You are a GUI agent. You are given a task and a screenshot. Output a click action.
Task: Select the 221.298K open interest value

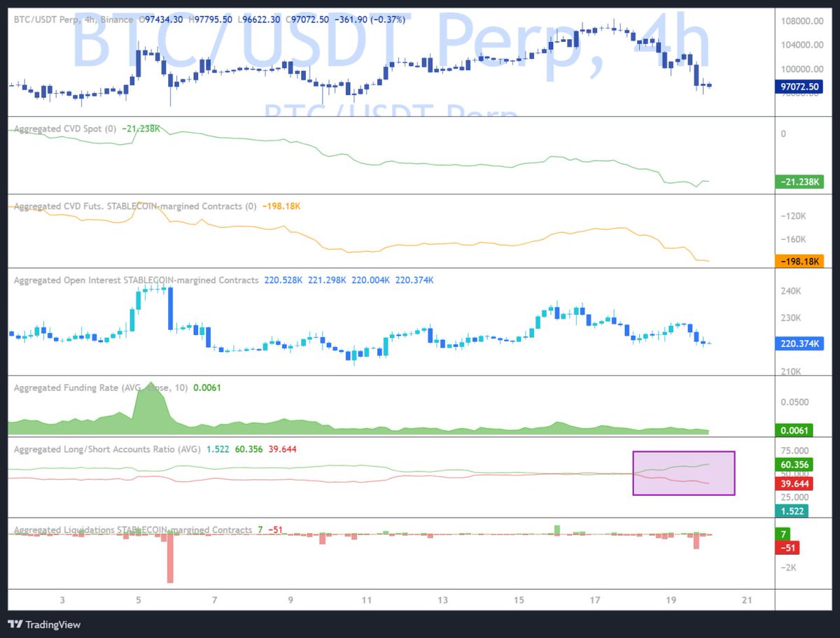click(x=327, y=280)
